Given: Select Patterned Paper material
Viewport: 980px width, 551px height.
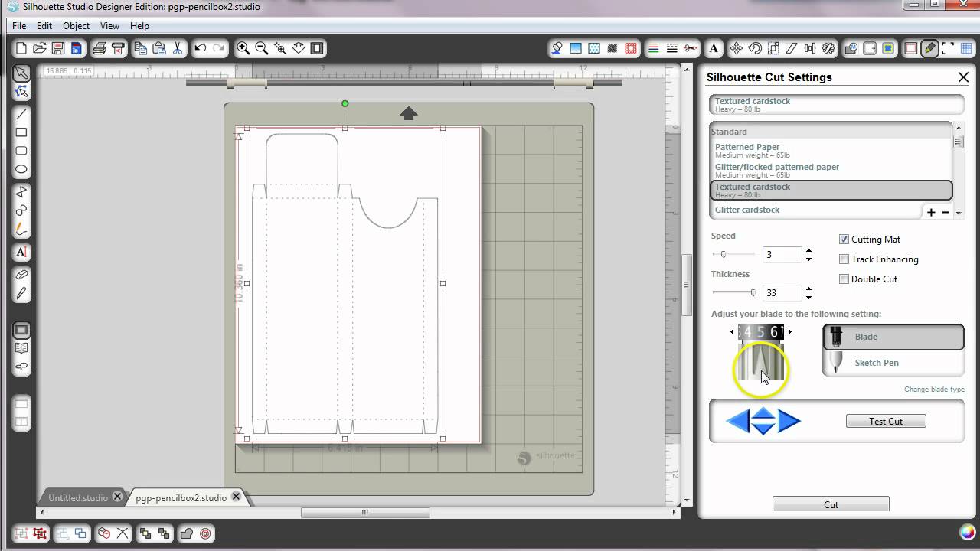Looking at the screenshot, I should [831, 150].
